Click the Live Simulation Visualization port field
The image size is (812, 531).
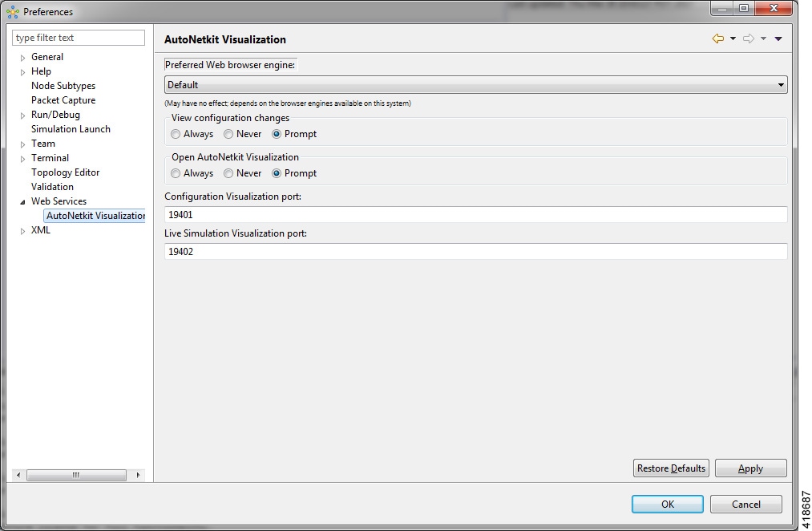(x=476, y=252)
